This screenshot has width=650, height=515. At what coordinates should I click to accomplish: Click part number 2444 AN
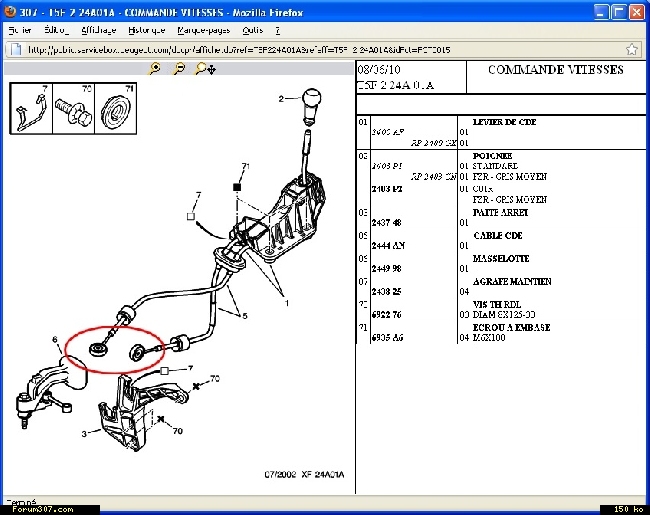[x=388, y=246]
